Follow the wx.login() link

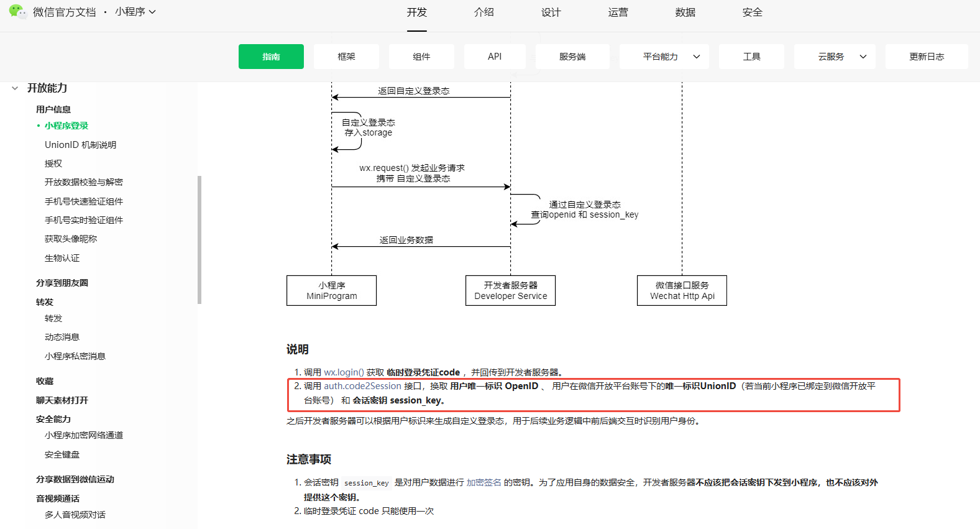(344, 372)
